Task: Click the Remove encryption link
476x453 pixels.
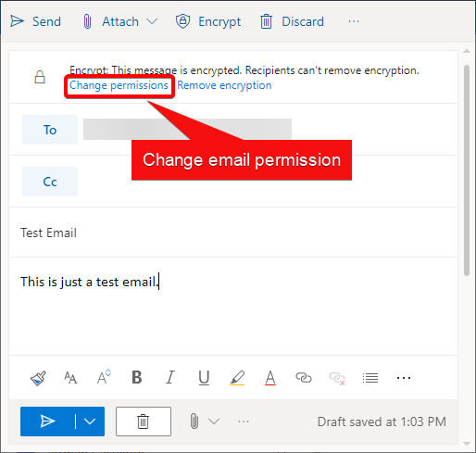Action: point(224,85)
